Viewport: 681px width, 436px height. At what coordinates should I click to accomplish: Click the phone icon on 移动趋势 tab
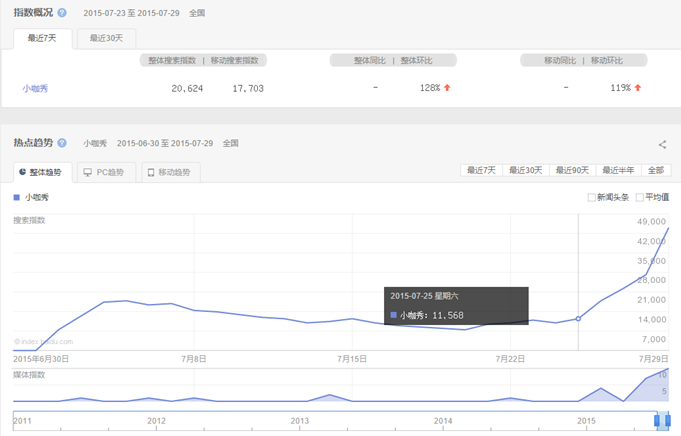point(151,172)
